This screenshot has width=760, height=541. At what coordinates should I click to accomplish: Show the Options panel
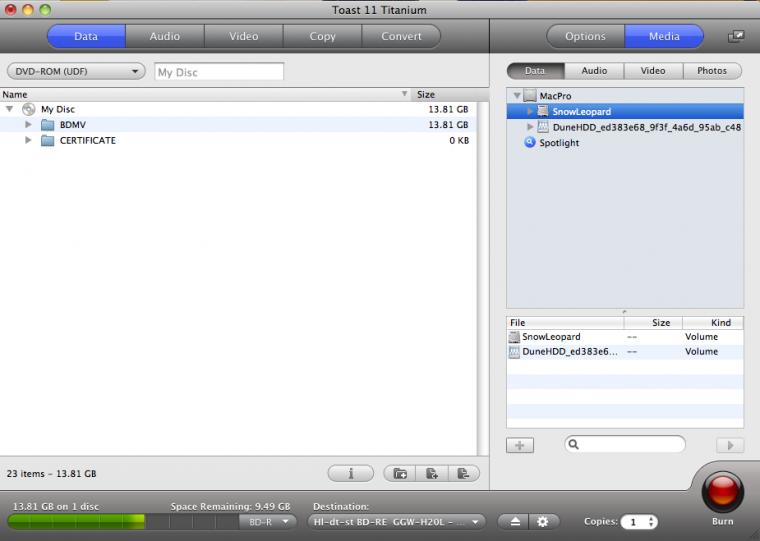click(x=585, y=37)
